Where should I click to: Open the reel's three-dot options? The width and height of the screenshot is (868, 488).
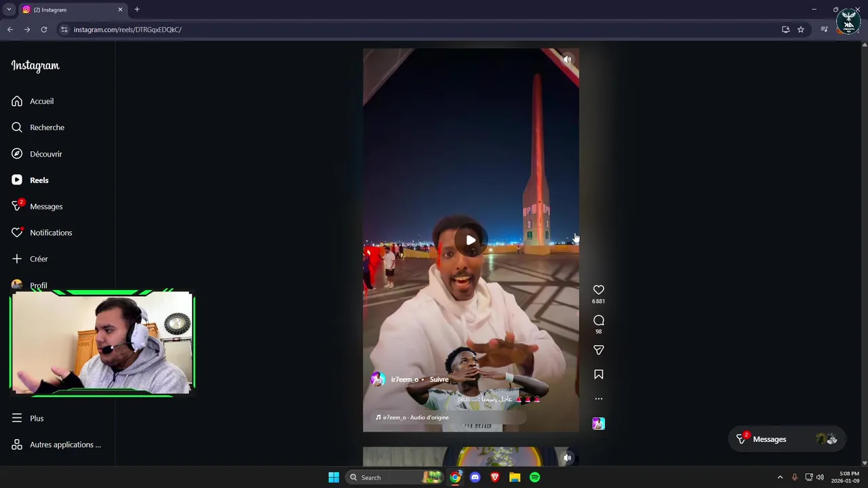[599, 399]
